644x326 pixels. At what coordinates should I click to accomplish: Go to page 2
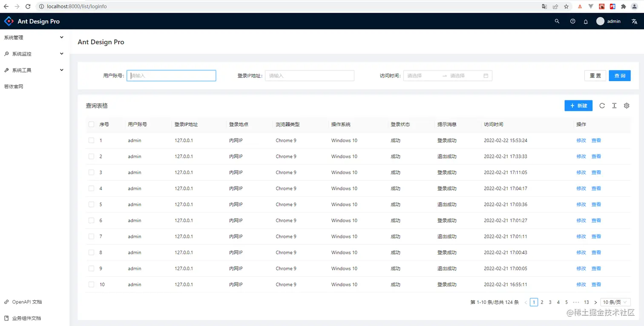[542, 302]
